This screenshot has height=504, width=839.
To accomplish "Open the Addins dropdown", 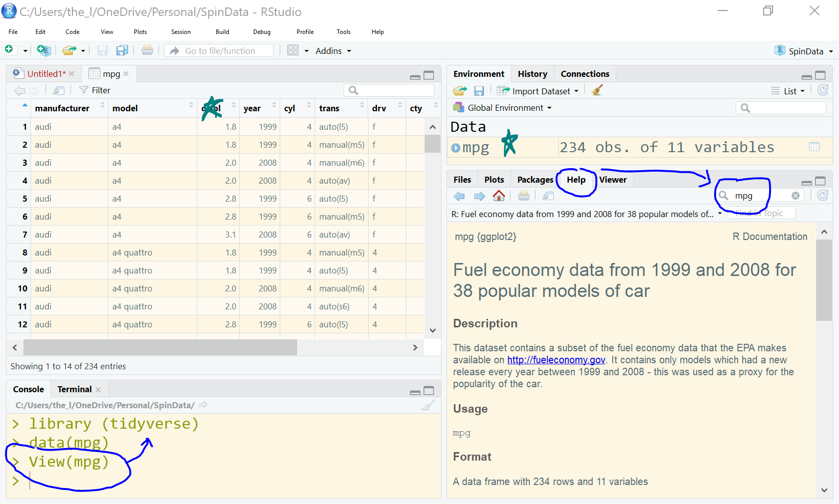I will (333, 50).
